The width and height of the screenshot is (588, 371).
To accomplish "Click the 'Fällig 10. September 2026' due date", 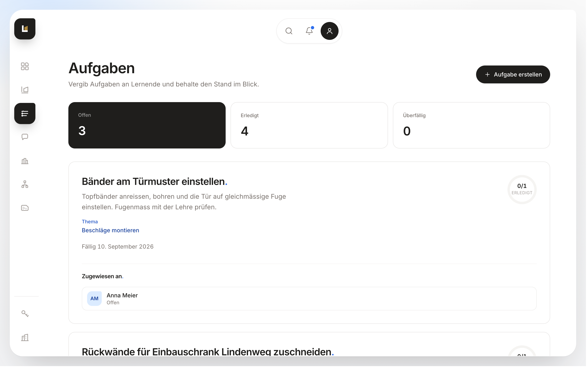I will (x=118, y=247).
